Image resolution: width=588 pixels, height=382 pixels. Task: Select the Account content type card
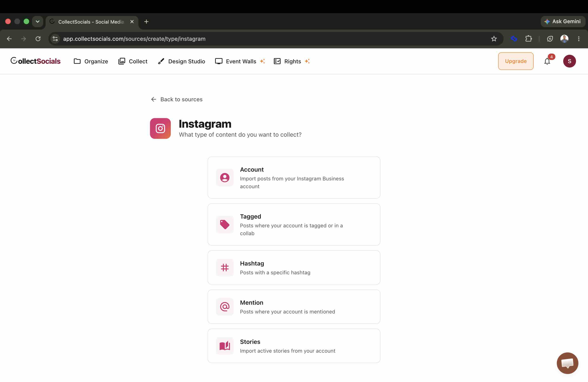pyautogui.click(x=294, y=177)
